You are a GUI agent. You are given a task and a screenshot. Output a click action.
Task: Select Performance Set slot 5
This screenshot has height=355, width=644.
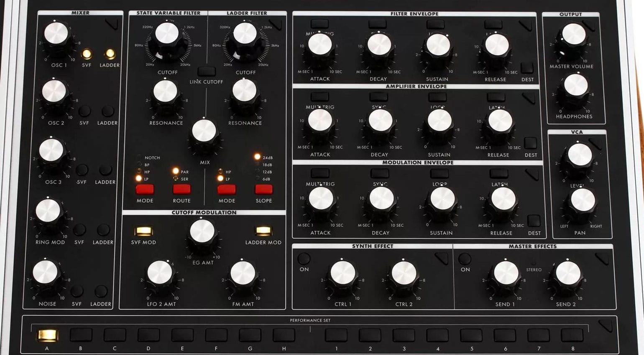[x=471, y=335]
